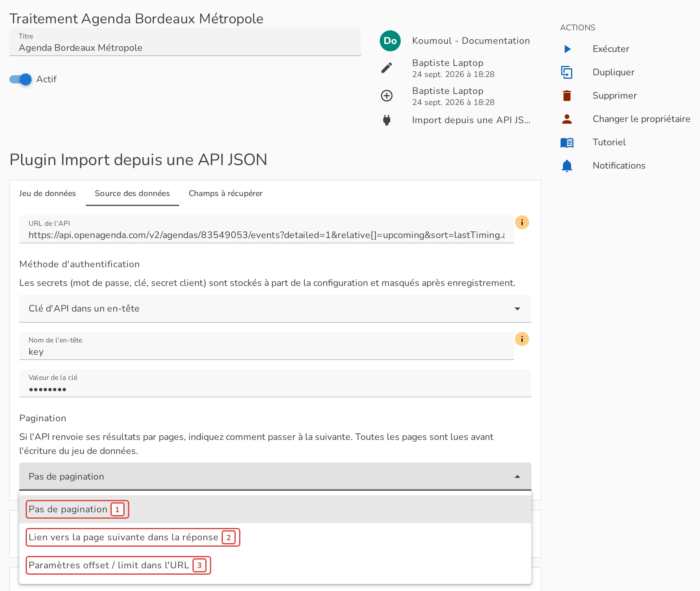This screenshot has width=700, height=591.
Task: Select the 'Pas de pagination' option
Action: pos(275,509)
